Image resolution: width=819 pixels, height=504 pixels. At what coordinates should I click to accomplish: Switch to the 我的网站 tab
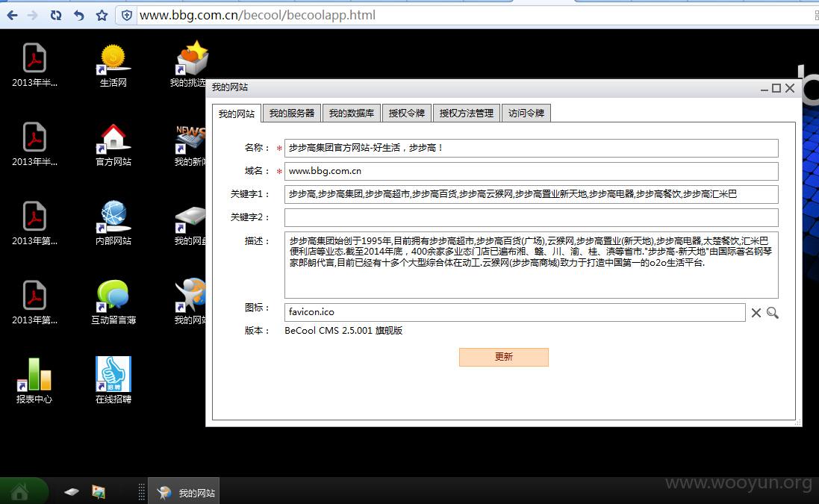(x=237, y=113)
